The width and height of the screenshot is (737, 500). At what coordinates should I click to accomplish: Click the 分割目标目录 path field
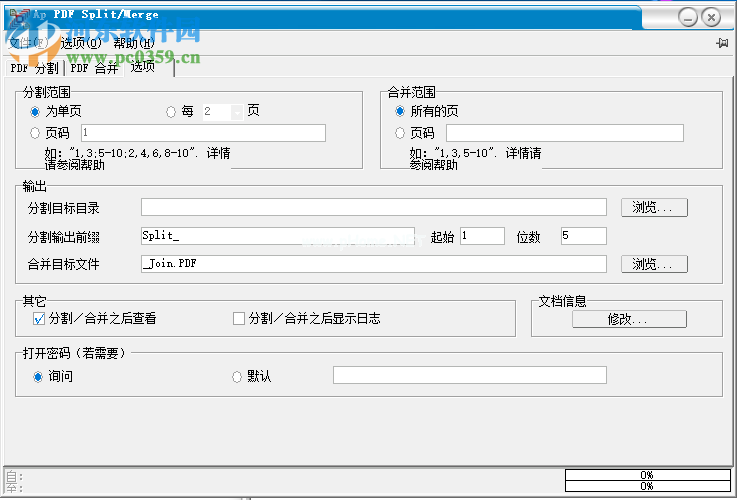tap(374, 207)
